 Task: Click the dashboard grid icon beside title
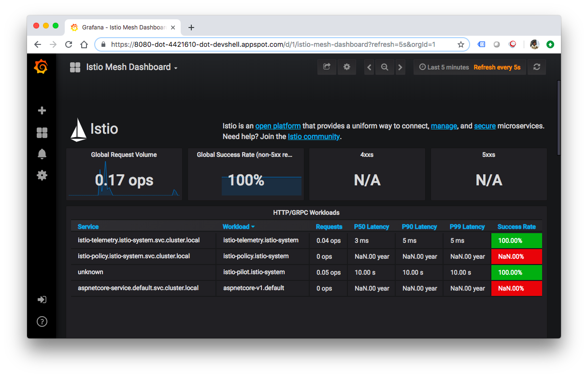pyautogui.click(x=75, y=67)
